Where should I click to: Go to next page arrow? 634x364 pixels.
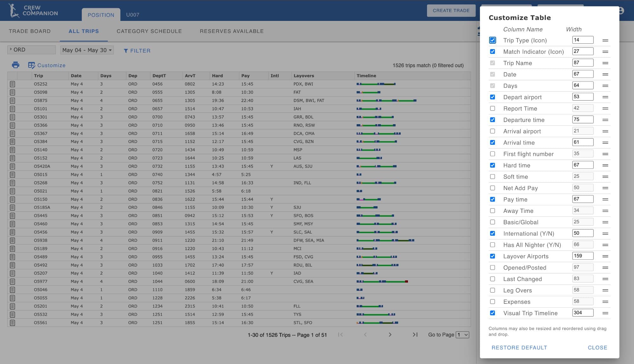pyautogui.click(x=390, y=335)
